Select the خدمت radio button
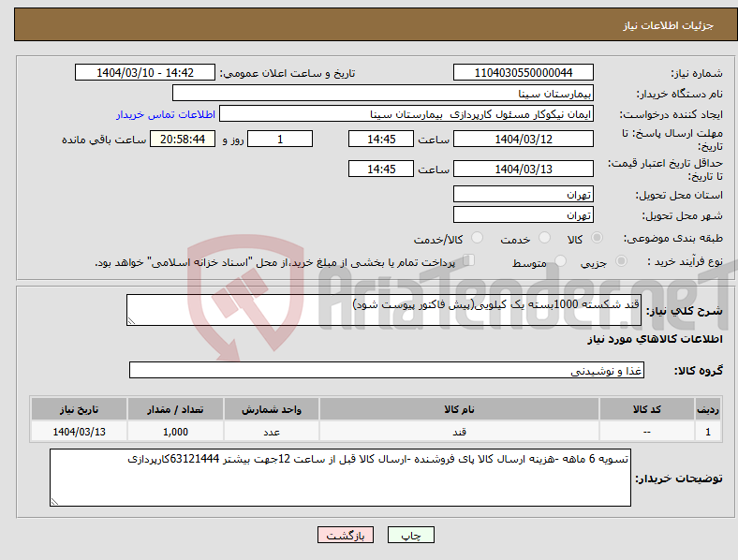Viewport: 738px width, 560px height. [x=544, y=238]
